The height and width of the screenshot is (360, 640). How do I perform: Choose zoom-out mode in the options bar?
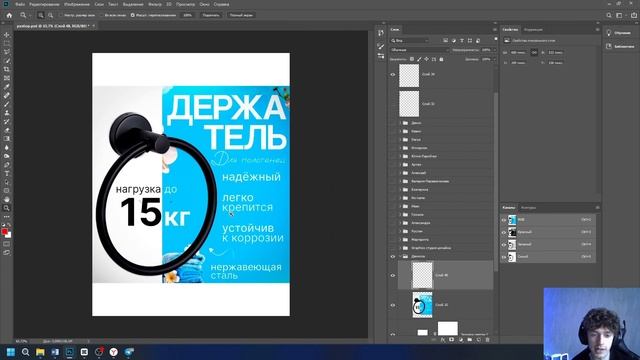tap(50, 15)
